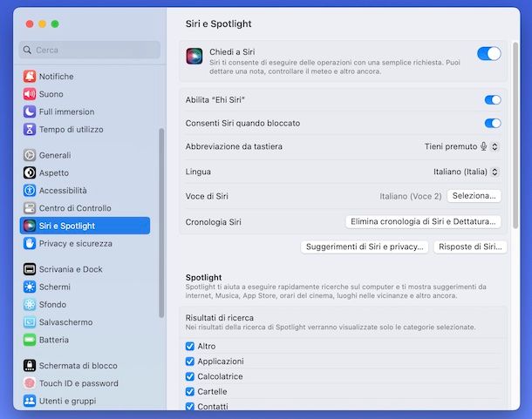Toggle the Chiedi a Siri switch
Image resolution: width=532 pixels, height=419 pixels.
tap(489, 53)
